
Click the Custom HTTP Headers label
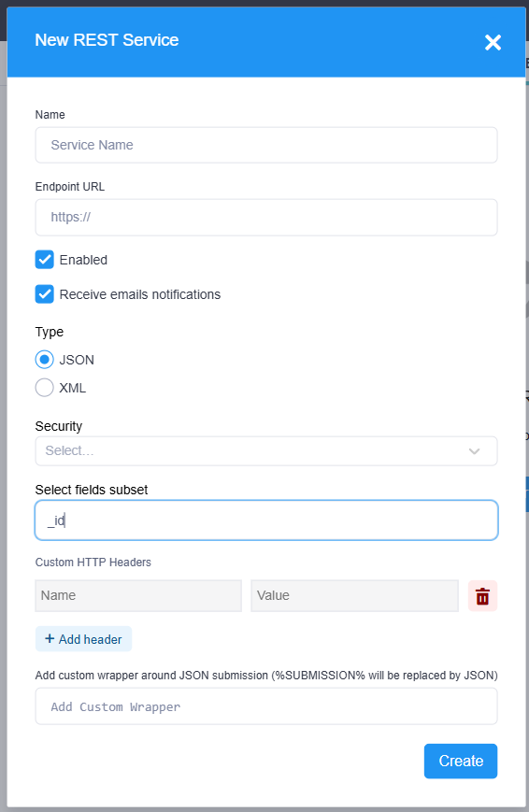pyautogui.click(x=93, y=563)
